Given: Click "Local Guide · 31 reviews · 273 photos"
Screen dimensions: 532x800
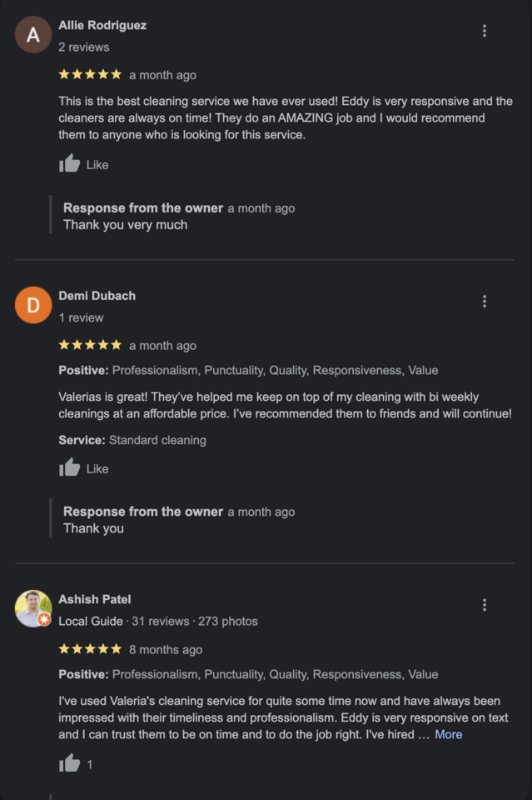Looking at the screenshot, I should [x=158, y=621].
